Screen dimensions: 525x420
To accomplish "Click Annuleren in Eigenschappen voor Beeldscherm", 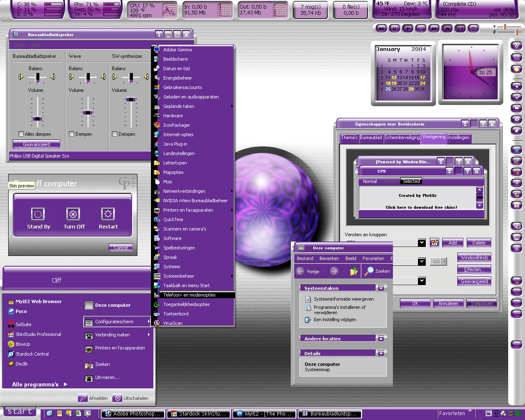I will (448, 304).
